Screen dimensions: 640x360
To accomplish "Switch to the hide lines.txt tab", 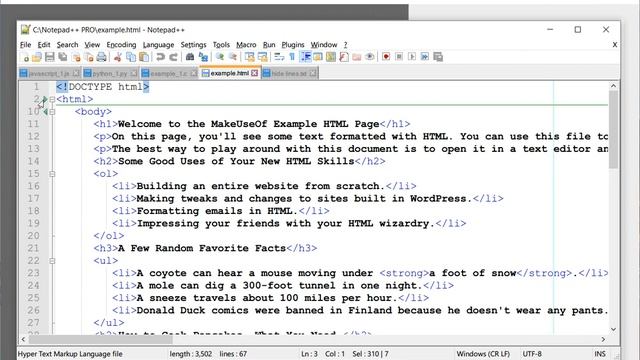I will coord(289,73).
